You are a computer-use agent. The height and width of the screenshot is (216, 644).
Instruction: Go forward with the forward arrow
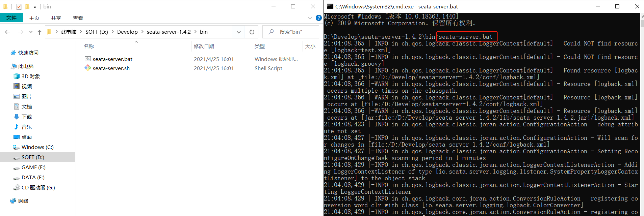(x=21, y=32)
